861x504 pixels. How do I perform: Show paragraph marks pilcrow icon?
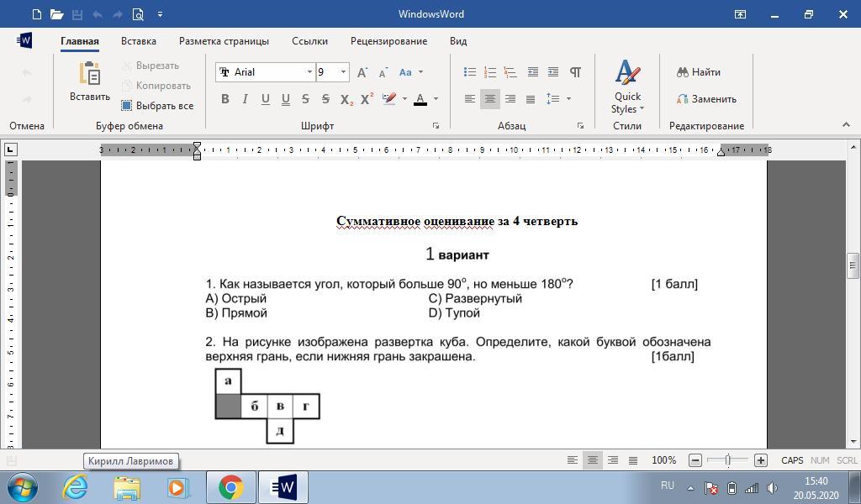coord(575,72)
